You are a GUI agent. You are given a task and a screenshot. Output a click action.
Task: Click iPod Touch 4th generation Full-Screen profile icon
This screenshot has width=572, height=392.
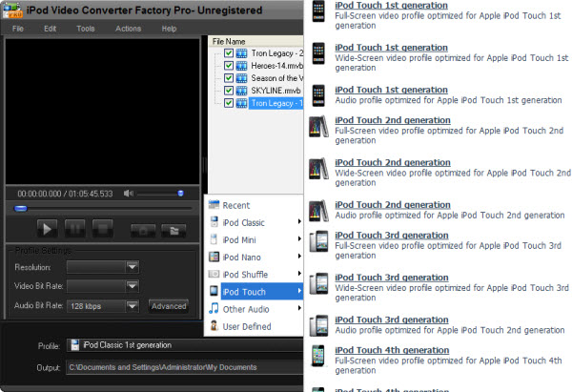(x=318, y=356)
